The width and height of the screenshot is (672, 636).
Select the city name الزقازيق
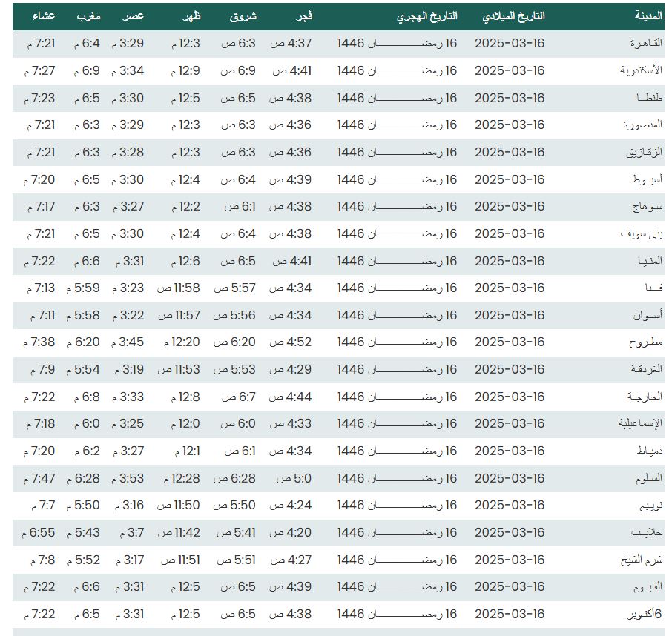(644, 153)
